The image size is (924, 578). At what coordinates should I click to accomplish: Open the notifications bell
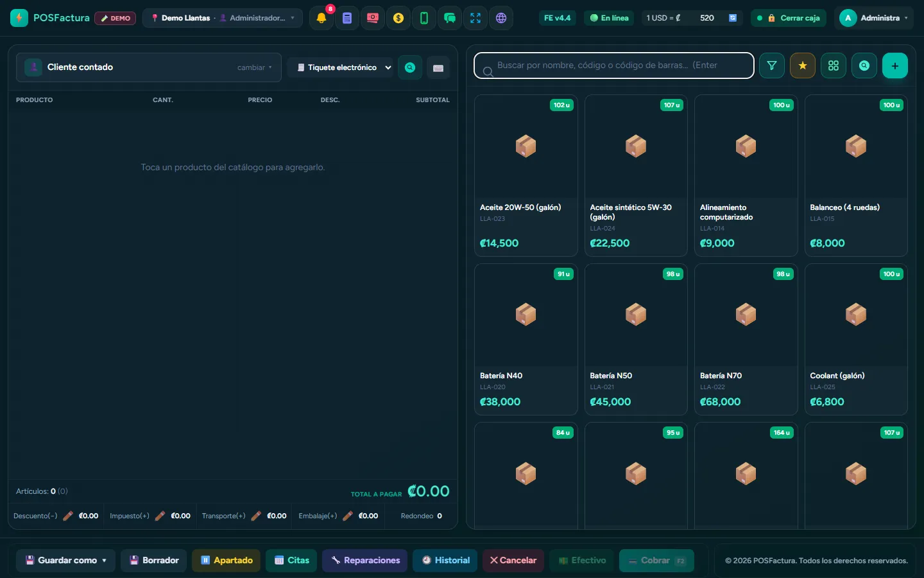point(321,18)
